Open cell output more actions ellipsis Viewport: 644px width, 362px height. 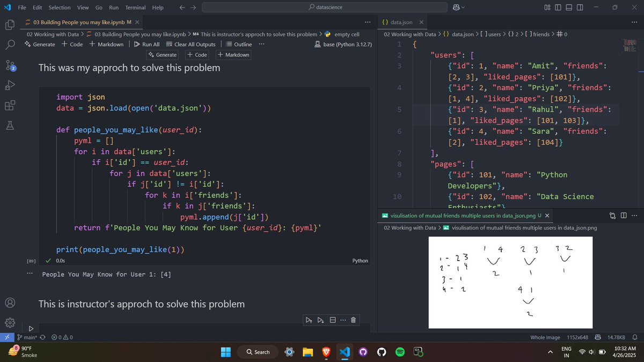tap(31, 274)
